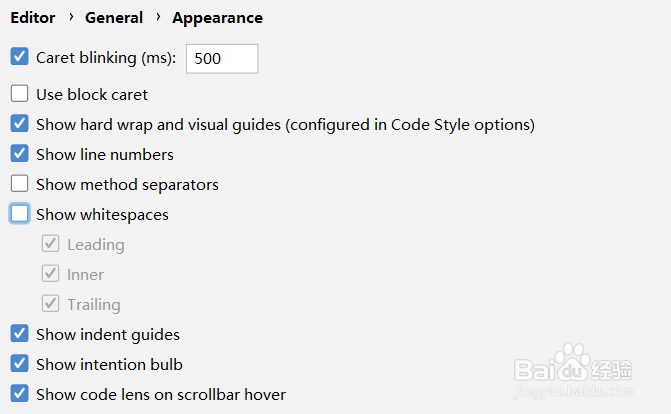Enable Show method separators
Screen dimensions: 671x414
tap(19, 184)
